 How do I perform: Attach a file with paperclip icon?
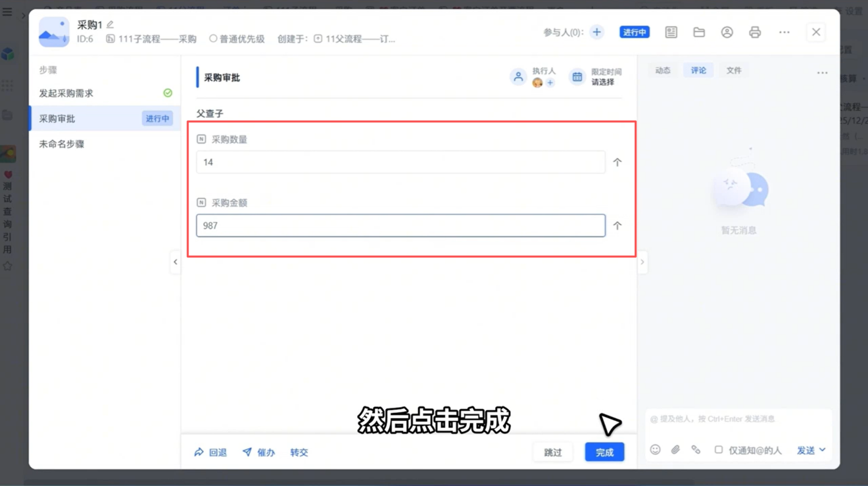pos(675,450)
